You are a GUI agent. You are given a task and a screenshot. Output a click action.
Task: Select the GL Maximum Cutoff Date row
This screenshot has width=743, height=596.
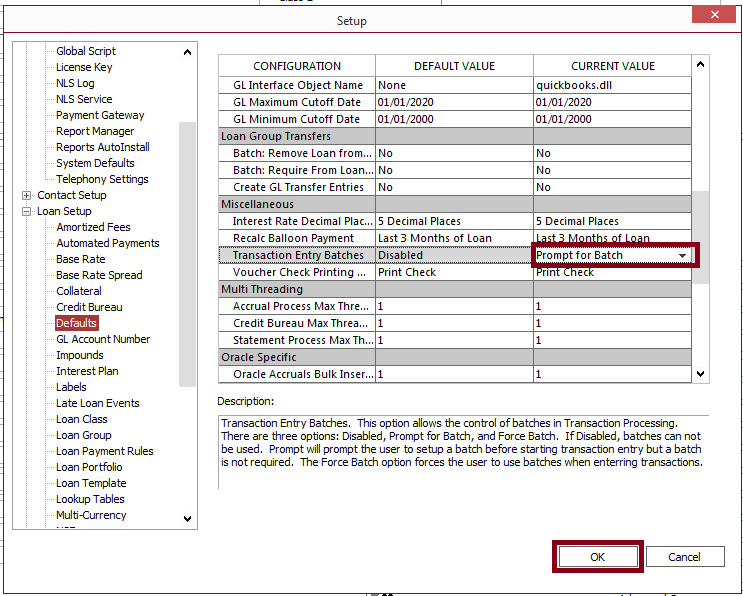(x=455, y=102)
